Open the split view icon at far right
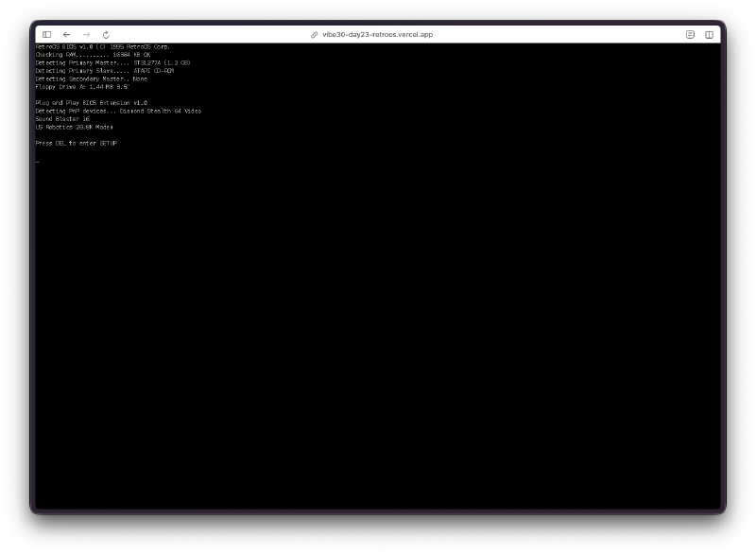 click(x=709, y=34)
